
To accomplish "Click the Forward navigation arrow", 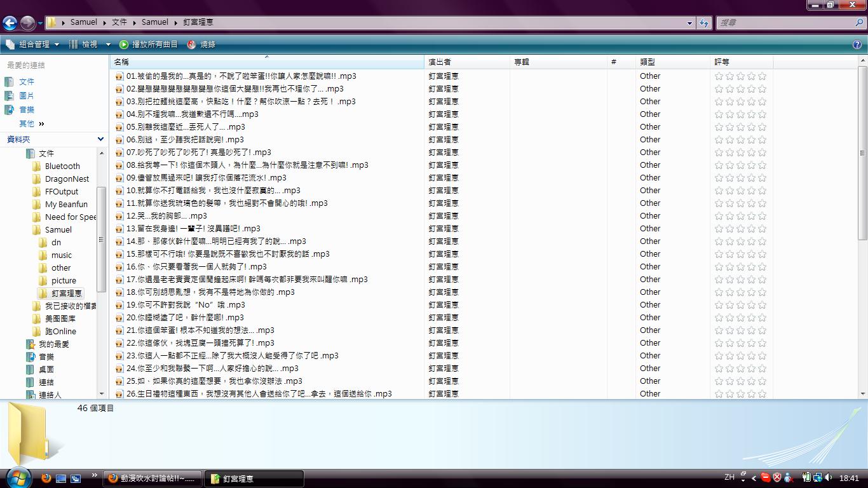I will (x=27, y=24).
